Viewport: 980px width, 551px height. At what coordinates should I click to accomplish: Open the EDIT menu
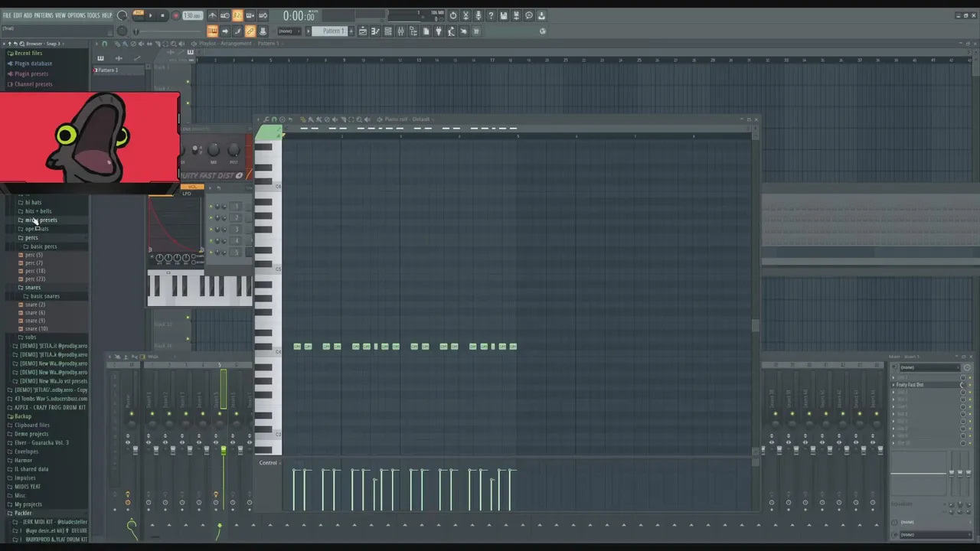click(18, 15)
